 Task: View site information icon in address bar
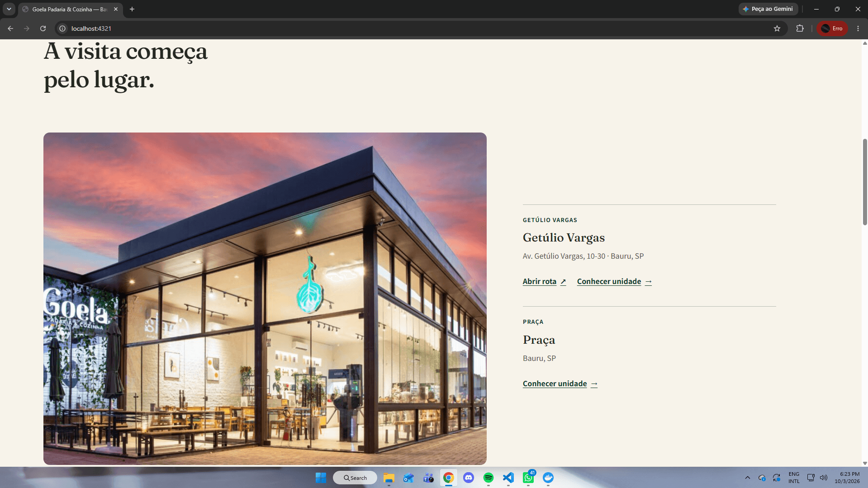pyautogui.click(x=62, y=28)
